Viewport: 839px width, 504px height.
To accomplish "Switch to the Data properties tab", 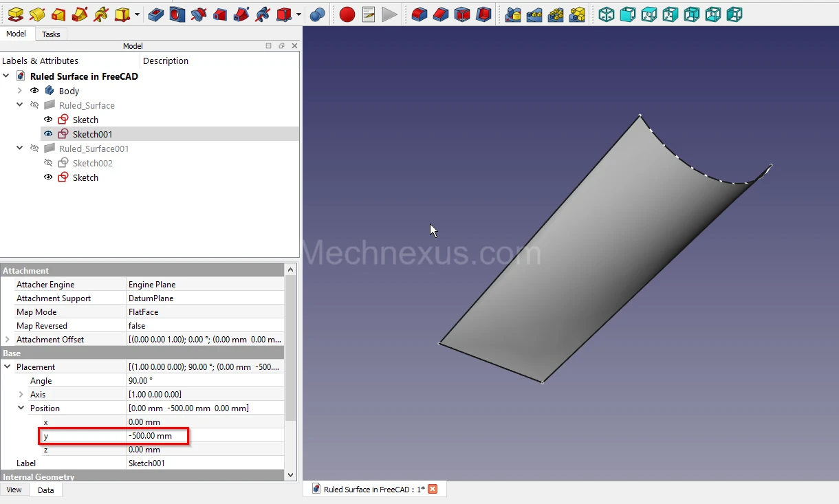I will click(x=46, y=490).
